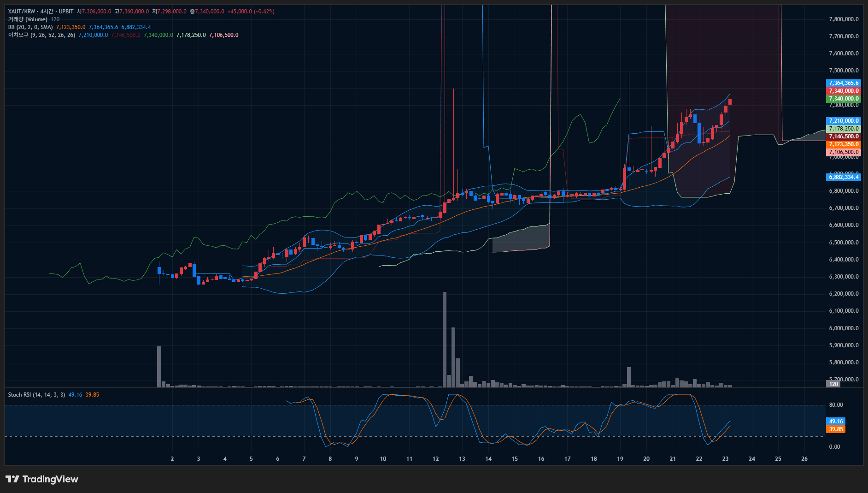Viewport: 868px width, 493px height.
Task: Click the tallest volume bar
Action: pos(445,339)
